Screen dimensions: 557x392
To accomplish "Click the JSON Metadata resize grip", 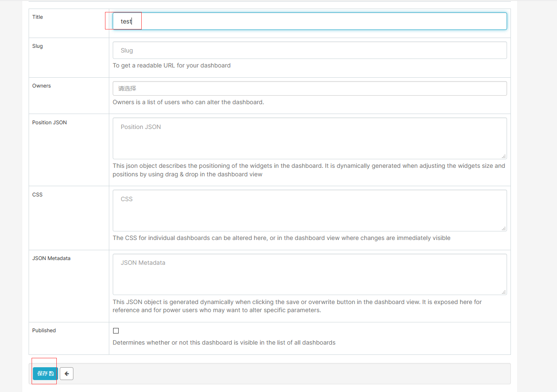I will (x=504, y=292).
